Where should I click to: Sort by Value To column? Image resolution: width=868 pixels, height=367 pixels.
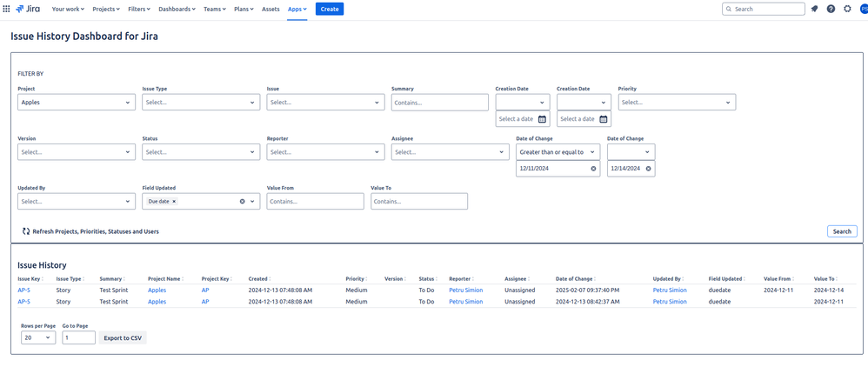point(825,279)
